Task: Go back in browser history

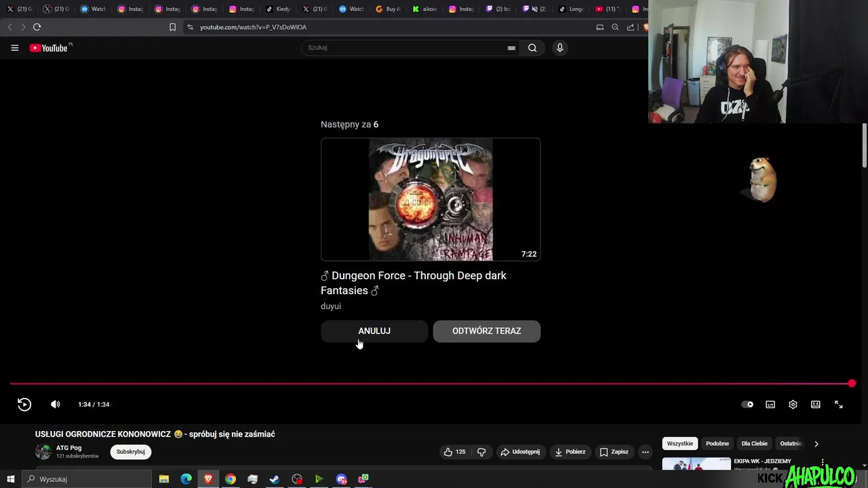Action: (x=9, y=27)
